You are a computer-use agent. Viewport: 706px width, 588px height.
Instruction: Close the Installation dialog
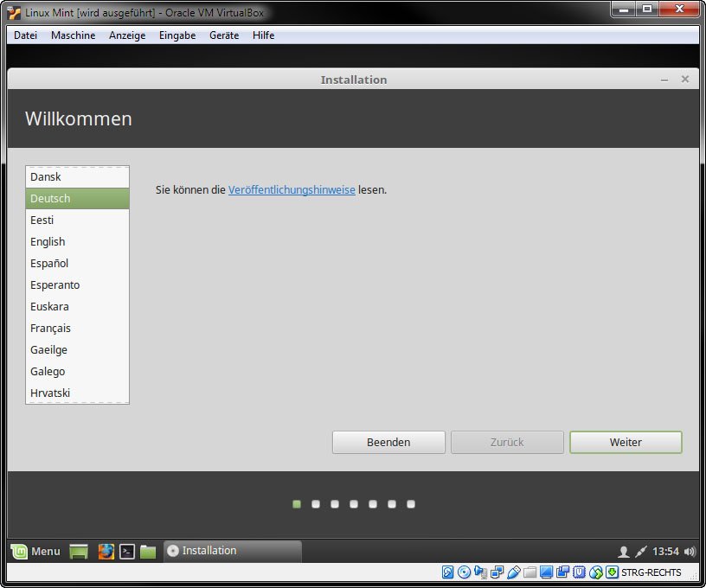point(685,80)
